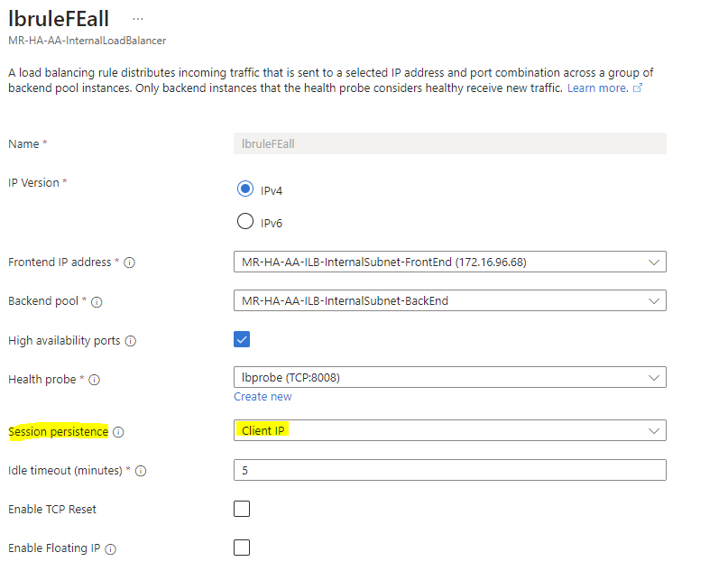Click external link icon after Learn more

pos(638,88)
